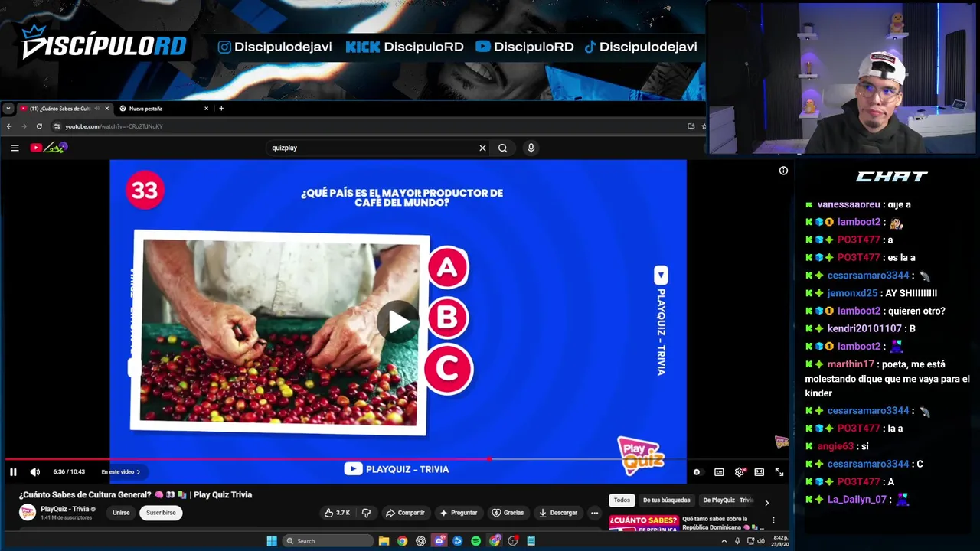Click the magnifier search button
The height and width of the screenshot is (551, 980).
point(502,148)
